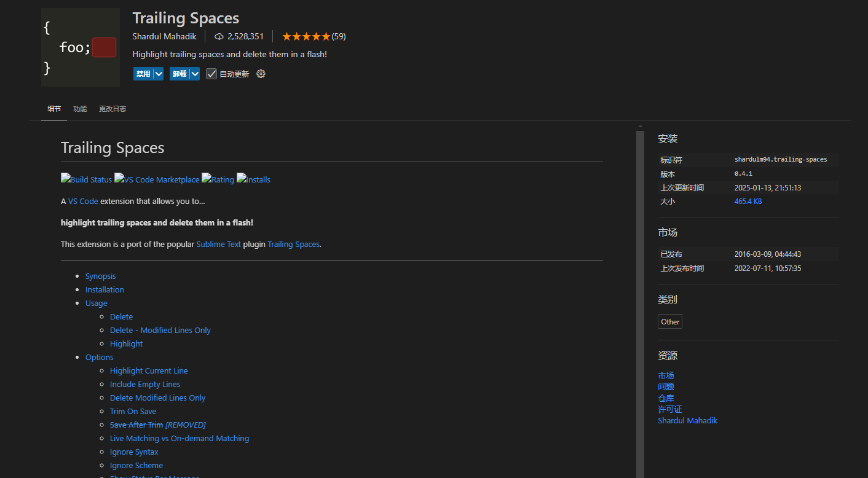Expand the 卸载 button dropdown arrow

pyautogui.click(x=195, y=74)
